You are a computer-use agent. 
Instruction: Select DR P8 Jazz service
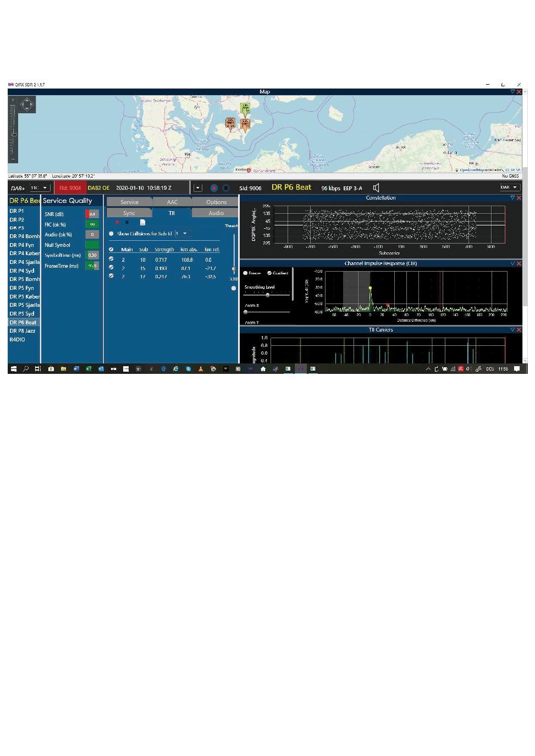coord(23,331)
